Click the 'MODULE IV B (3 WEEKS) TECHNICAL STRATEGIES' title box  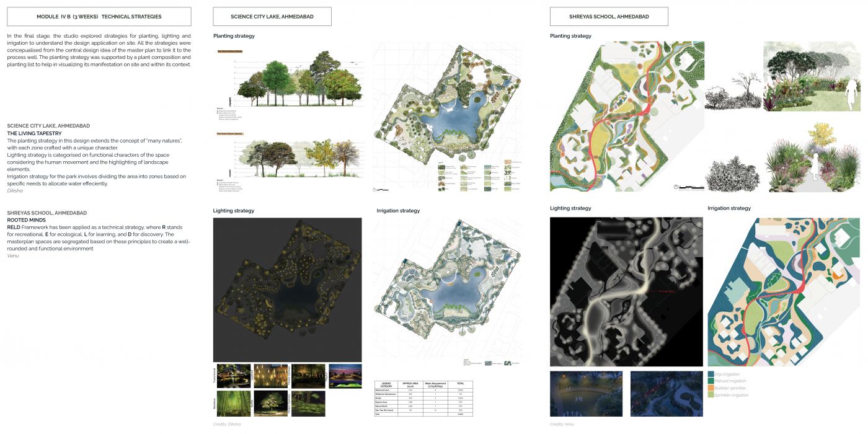(99, 17)
